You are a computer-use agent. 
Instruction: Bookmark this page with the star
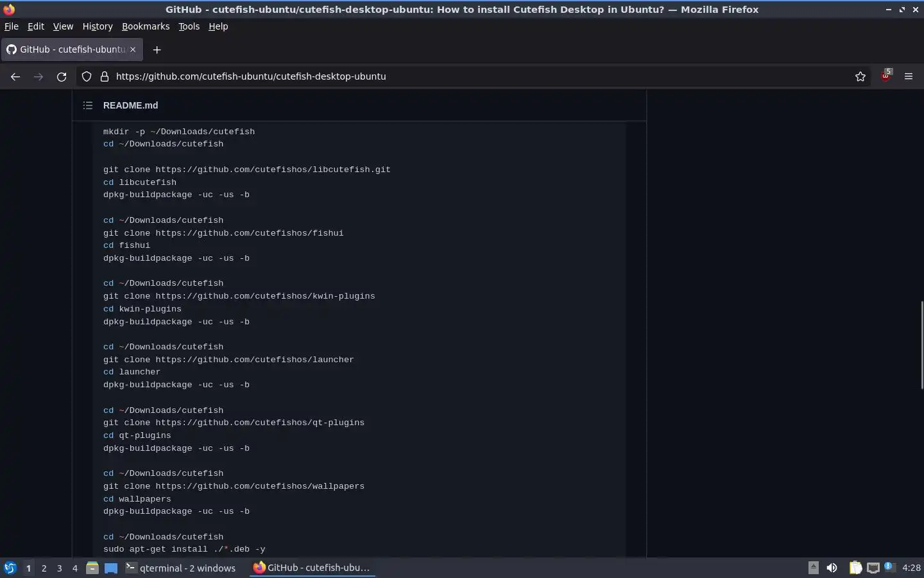tap(860, 76)
